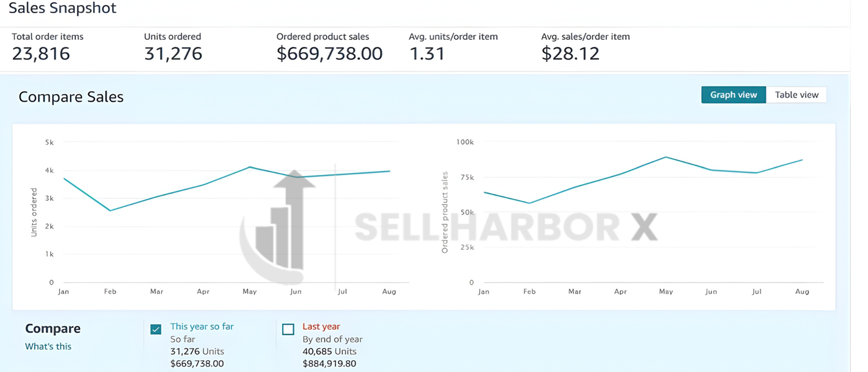Click the Aug label on Ordered product sales axis

(802, 291)
